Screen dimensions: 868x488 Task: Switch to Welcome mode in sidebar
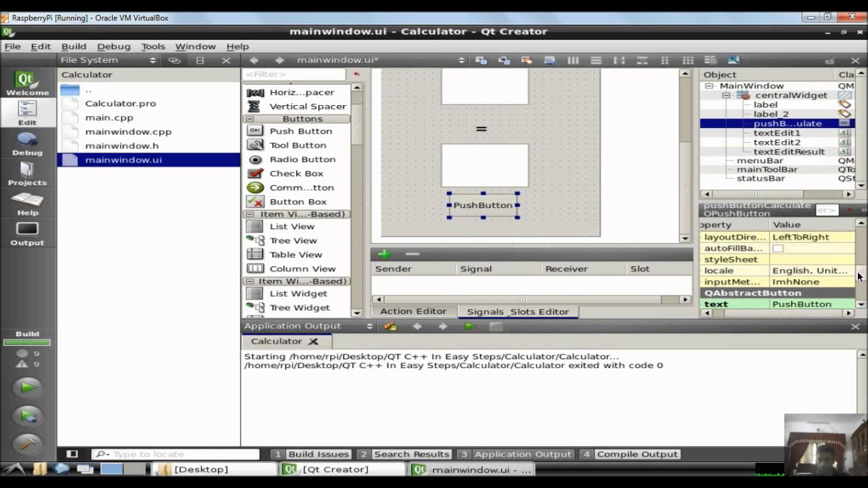[27, 84]
